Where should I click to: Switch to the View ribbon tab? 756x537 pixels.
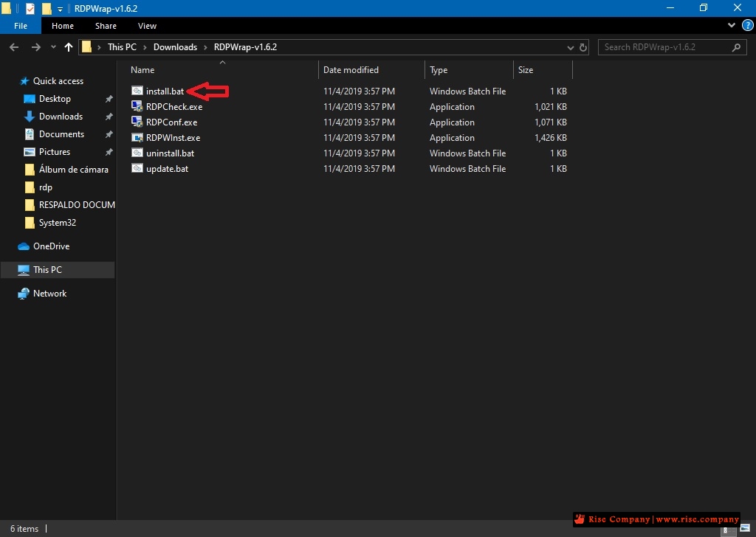pyautogui.click(x=147, y=26)
